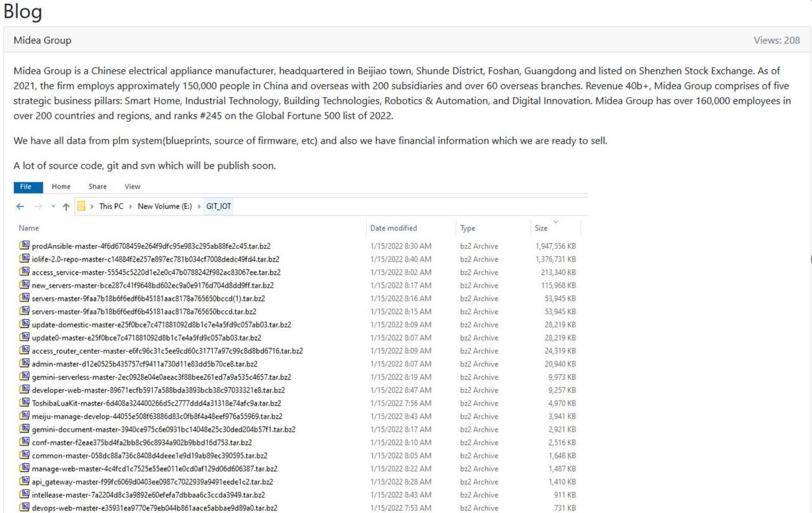Image resolution: width=812 pixels, height=513 pixels.
Task: Select the prodAnsible-master archive file icon
Action: click(25, 246)
